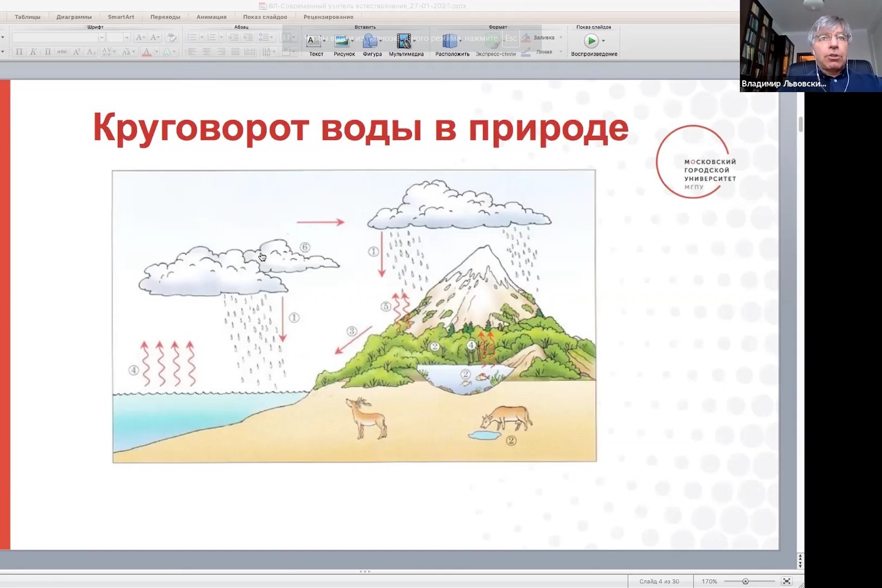Click the fit slide to window icon
This screenshot has width=882, height=588.
(786, 581)
